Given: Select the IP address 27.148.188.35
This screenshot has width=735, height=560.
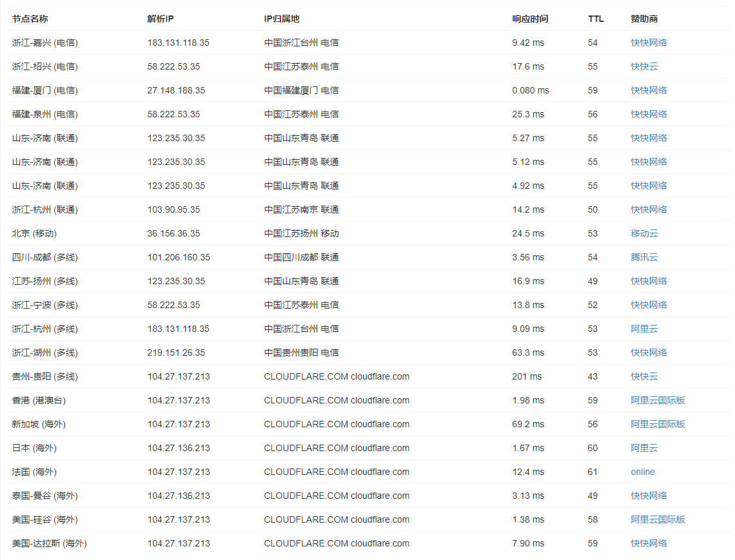Looking at the screenshot, I should (x=176, y=90).
